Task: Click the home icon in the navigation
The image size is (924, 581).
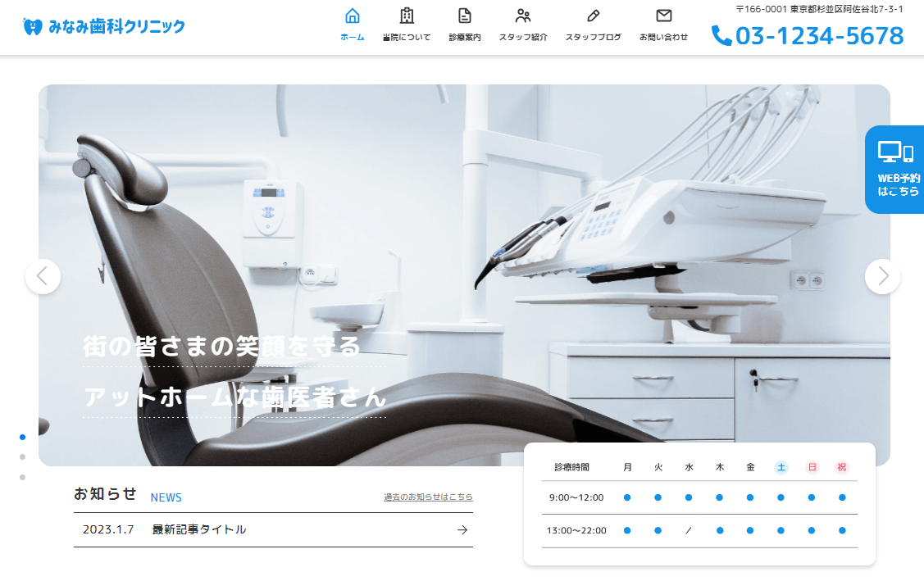Action: click(352, 14)
